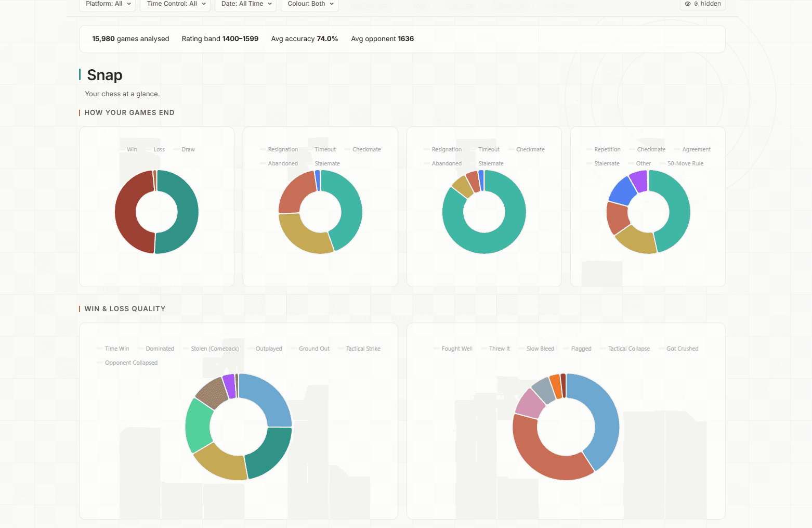This screenshot has width=812, height=528.
Task: Toggle the Fought Well legend entry
Action: [x=453, y=349]
